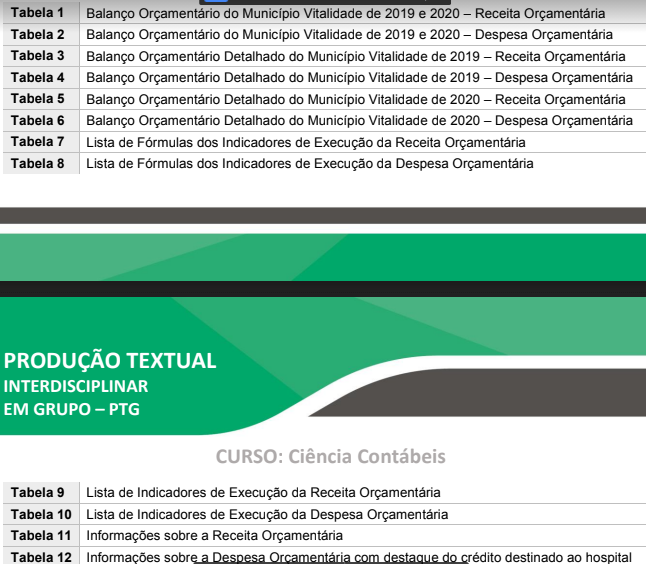Select the 'Tabela 10' label cell
646x564 pixels.
click(41, 514)
